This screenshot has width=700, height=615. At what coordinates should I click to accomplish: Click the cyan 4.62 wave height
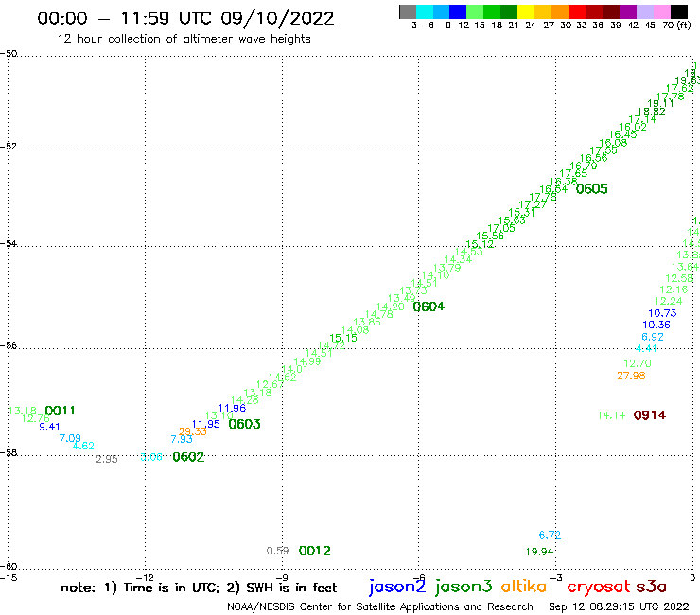[83, 446]
